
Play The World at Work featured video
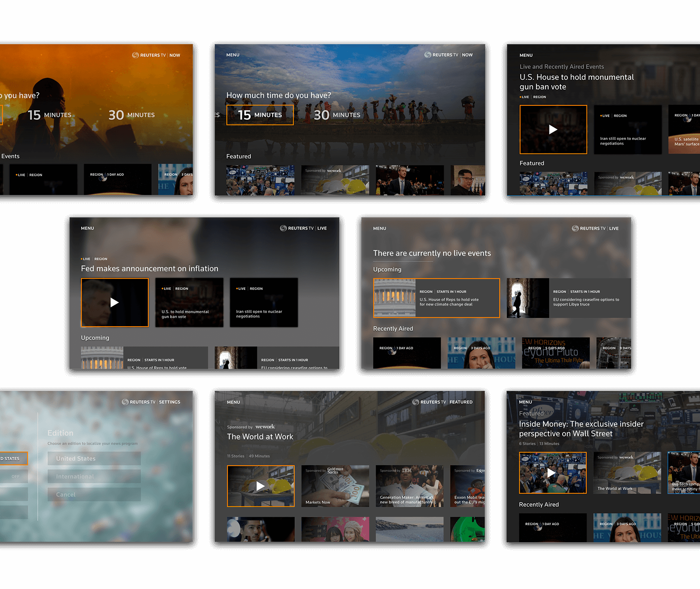click(x=261, y=486)
